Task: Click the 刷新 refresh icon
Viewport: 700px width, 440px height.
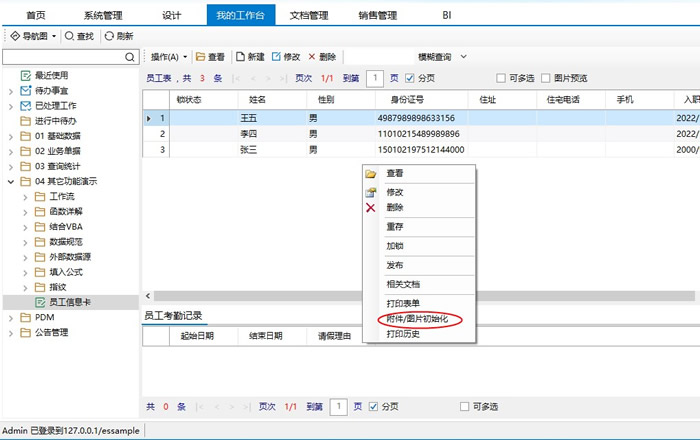Action: point(109,36)
